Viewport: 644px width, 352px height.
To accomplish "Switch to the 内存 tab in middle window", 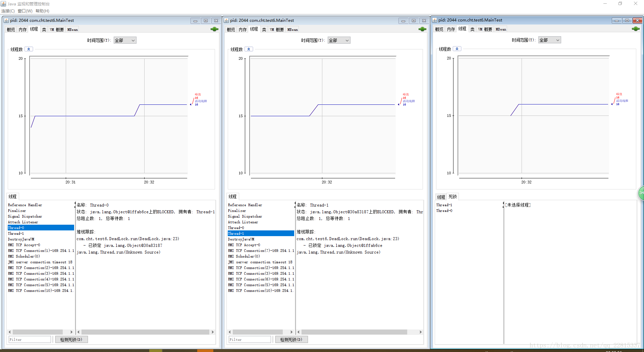I will pos(243,30).
